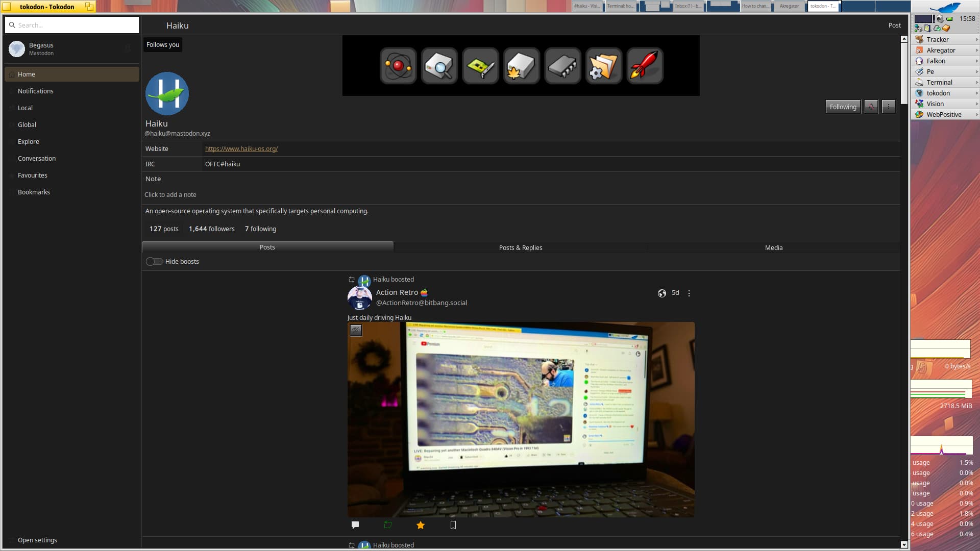Viewport: 980px width, 551px height.
Task: Expand the WebPositive entry in Deskbar
Action: pos(976,114)
